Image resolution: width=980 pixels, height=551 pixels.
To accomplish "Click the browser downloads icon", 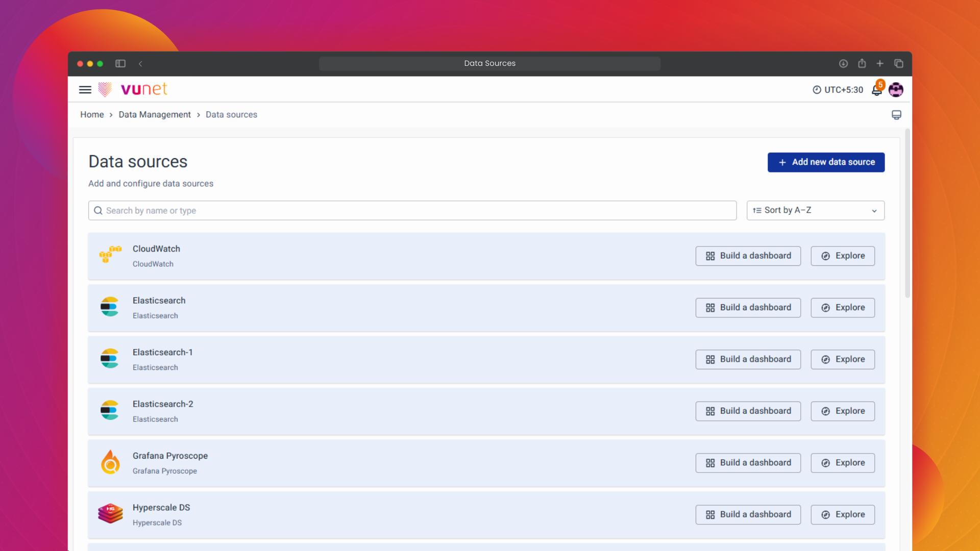I will 843,64.
